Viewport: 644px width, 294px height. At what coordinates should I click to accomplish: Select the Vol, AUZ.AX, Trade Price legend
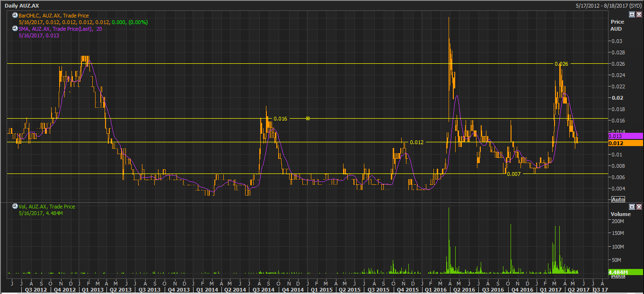(x=46, y=207)
